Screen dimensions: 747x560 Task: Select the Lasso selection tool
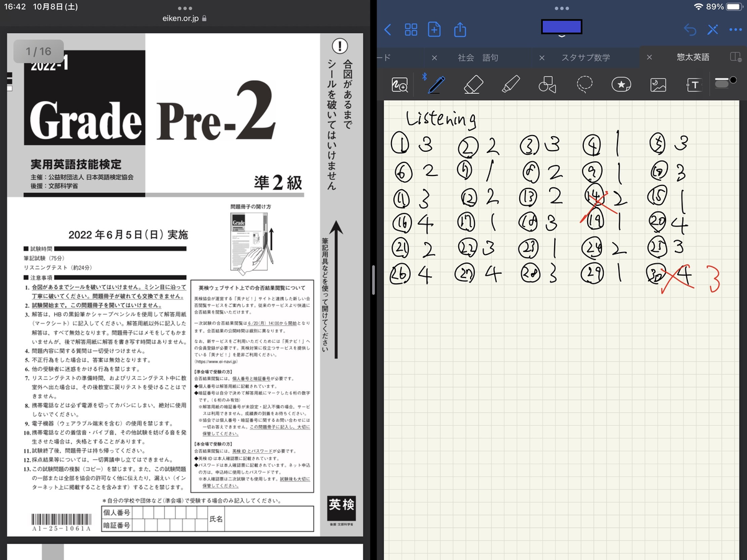coord(584,84)
